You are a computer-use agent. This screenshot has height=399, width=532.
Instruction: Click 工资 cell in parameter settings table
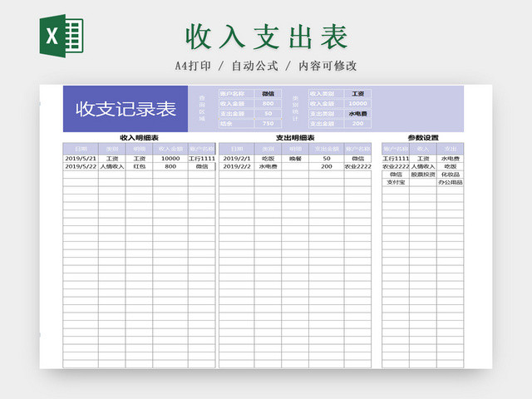pos(423,159)
